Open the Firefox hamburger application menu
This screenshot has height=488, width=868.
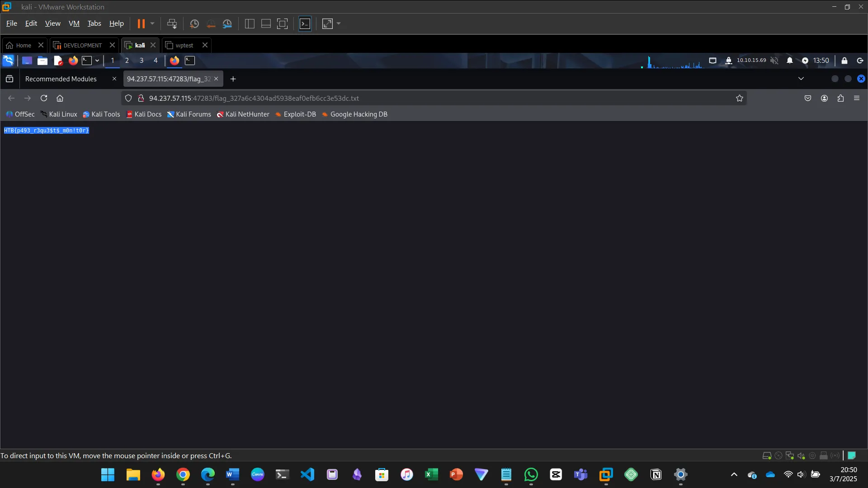[x=857, y=98]
